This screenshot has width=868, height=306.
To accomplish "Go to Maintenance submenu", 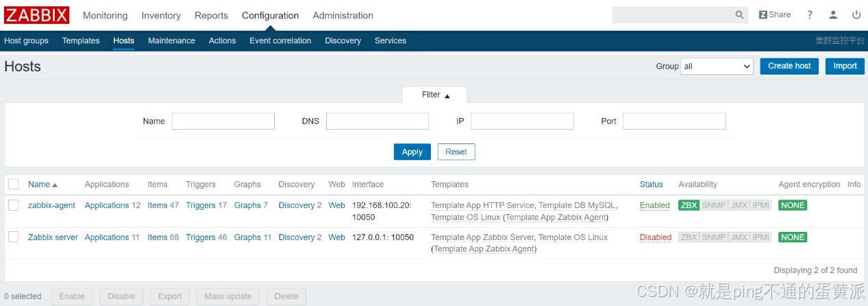I will (x=171, y=40).
